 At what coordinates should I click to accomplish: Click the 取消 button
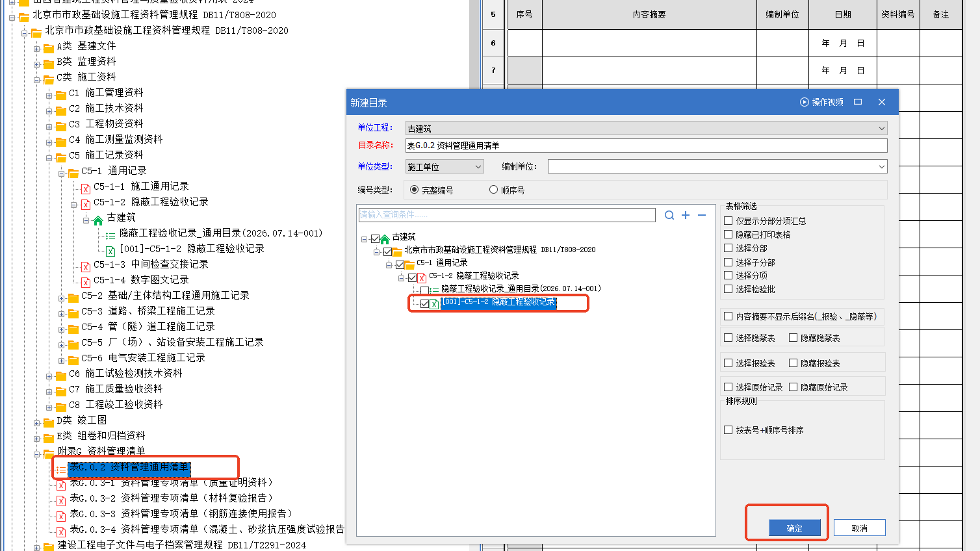click(x=859, y=528)
